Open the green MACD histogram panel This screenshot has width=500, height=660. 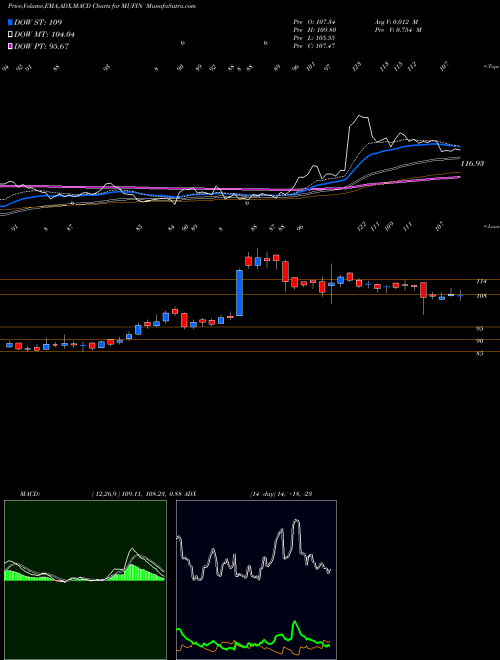[85, 580]
